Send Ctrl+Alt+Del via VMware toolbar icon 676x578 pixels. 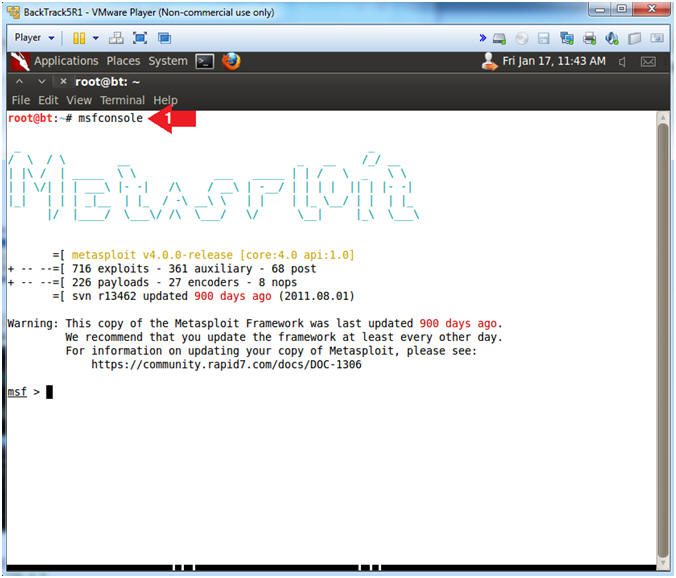click(x=116, y=38)
